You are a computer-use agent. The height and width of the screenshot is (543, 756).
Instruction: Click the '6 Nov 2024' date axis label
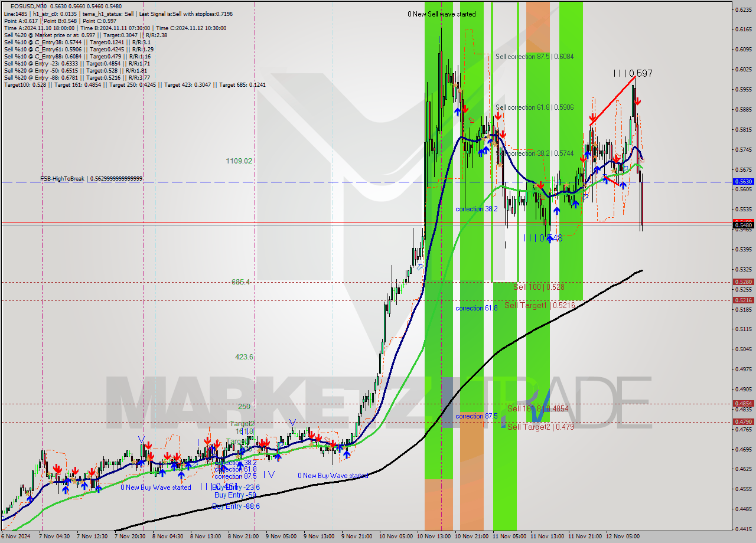(x=15, y=537)
